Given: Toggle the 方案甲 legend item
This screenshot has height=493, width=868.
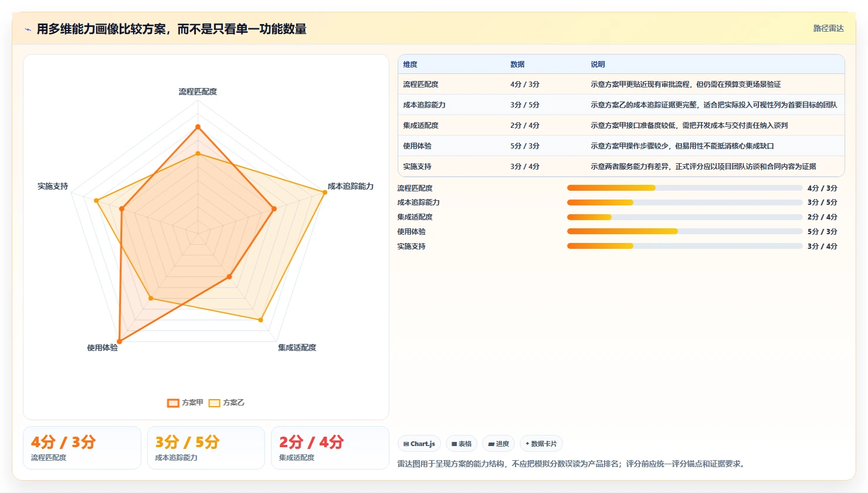Looking at the screenshot, I should pos(185,403).
